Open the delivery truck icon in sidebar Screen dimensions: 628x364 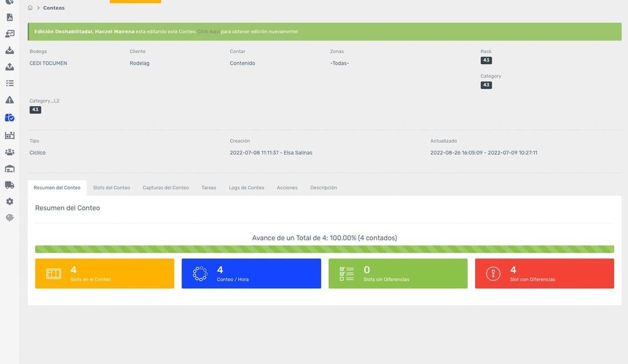(10, 185)
